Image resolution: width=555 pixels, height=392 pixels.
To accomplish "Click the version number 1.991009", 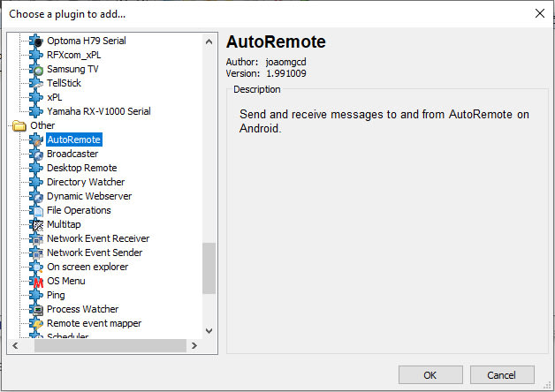I will tap(286, 73).
